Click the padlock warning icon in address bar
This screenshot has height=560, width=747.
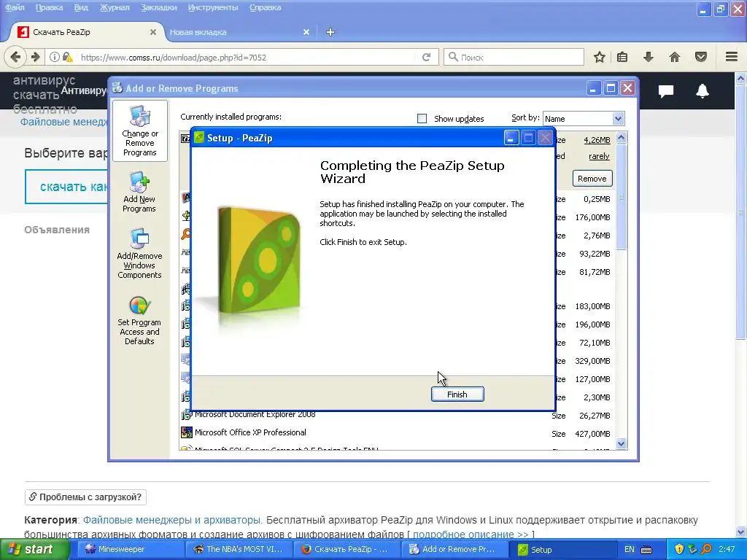68,57
